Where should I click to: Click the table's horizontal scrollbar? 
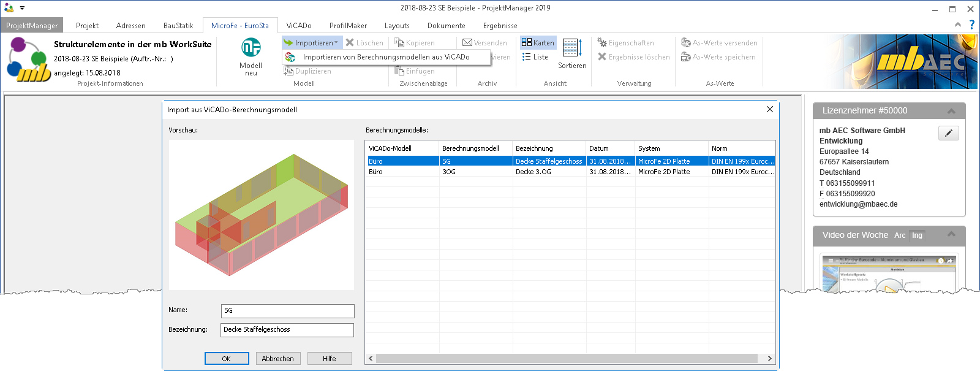click(x=567, y=359)
